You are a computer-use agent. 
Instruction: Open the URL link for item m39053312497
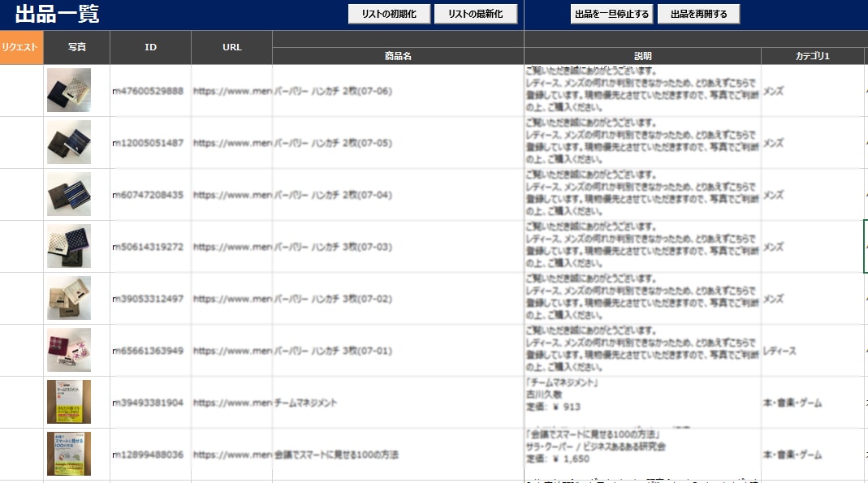[232, 299]
